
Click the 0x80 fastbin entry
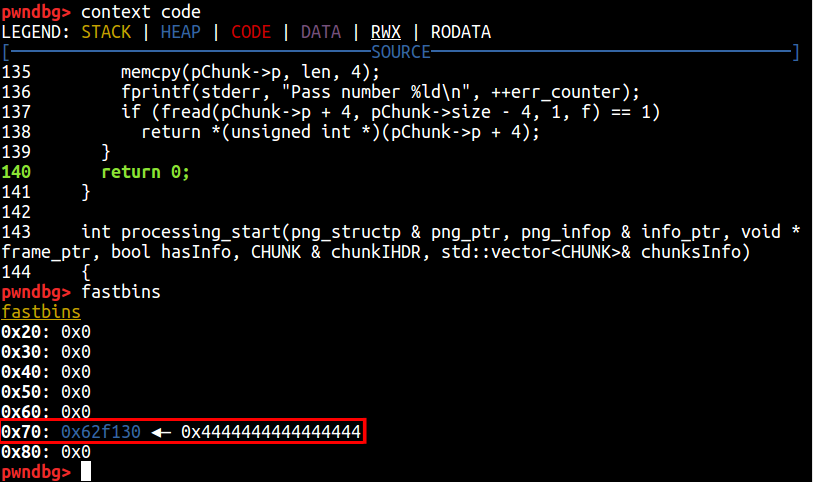(x=45, y=452)
